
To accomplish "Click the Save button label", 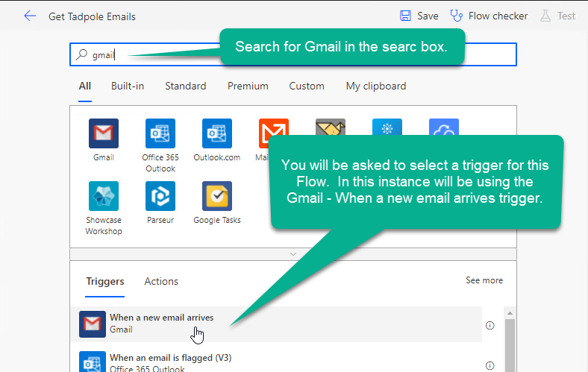I will pos(428,16).
